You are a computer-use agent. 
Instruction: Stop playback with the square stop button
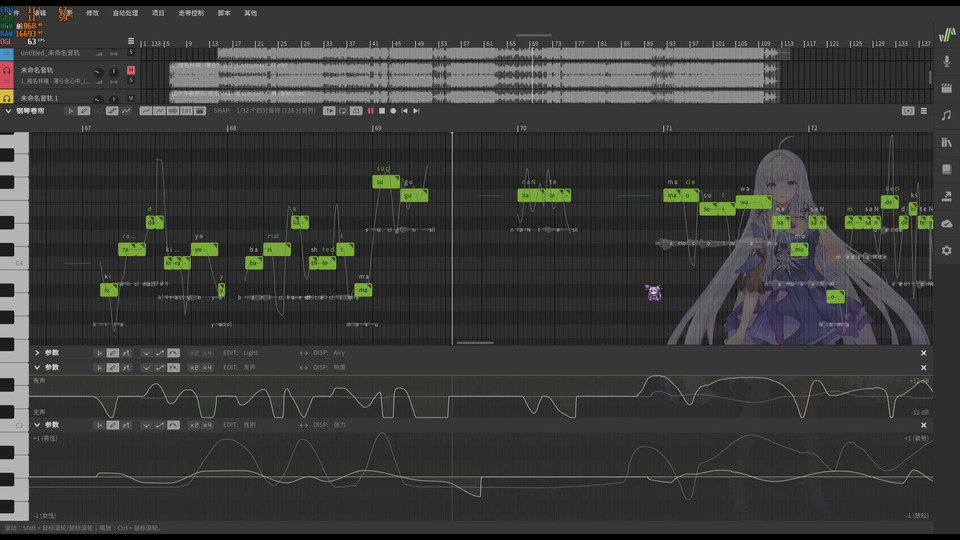tap(382, 111)
